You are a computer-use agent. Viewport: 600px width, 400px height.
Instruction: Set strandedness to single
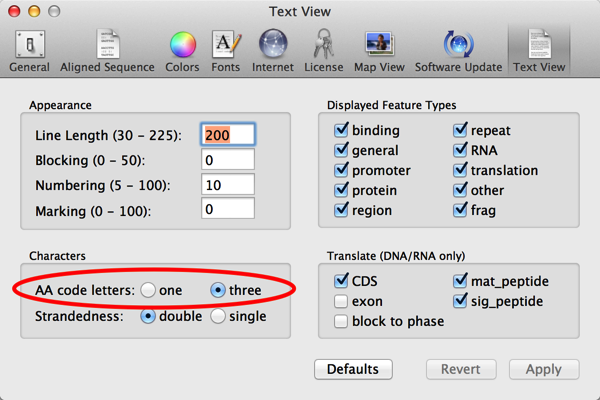218,316
